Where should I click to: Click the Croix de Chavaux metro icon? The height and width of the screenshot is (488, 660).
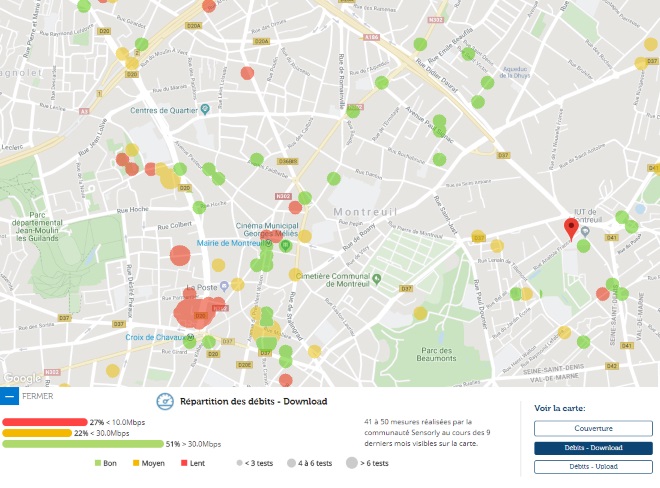pos(190,337)
